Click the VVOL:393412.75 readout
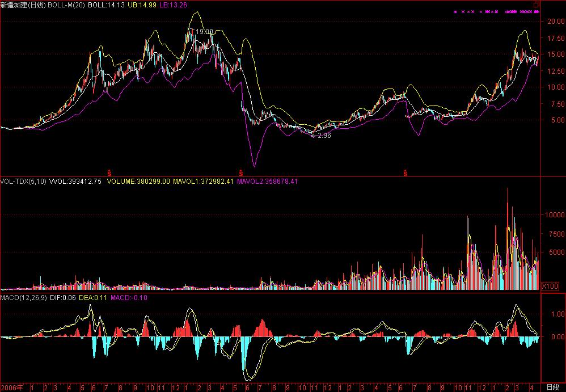The image size is (566, 392). click(75, 181)
